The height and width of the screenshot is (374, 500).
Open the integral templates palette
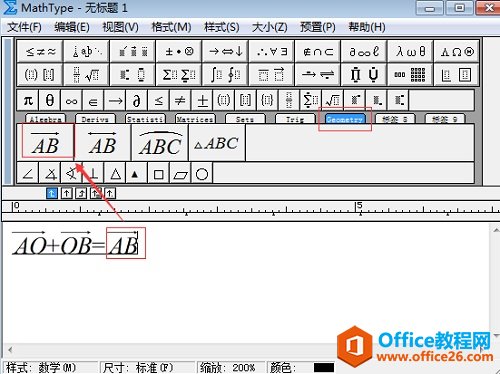pyautogui.click(x=225, y=74)
